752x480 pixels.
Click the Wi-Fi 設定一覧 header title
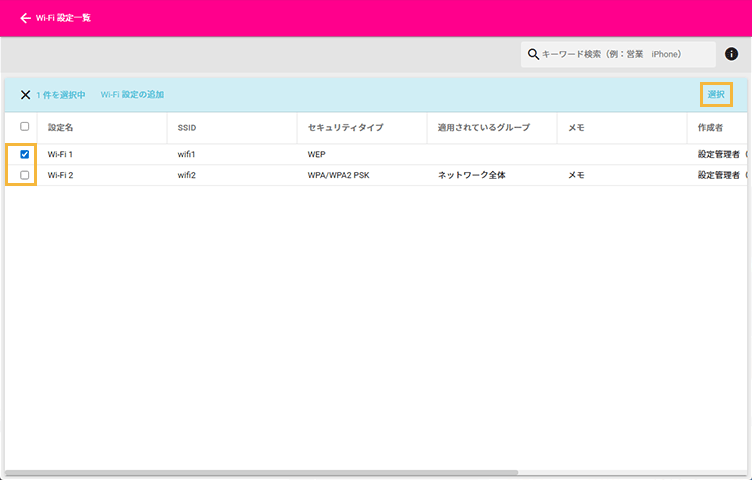(63, 18)
